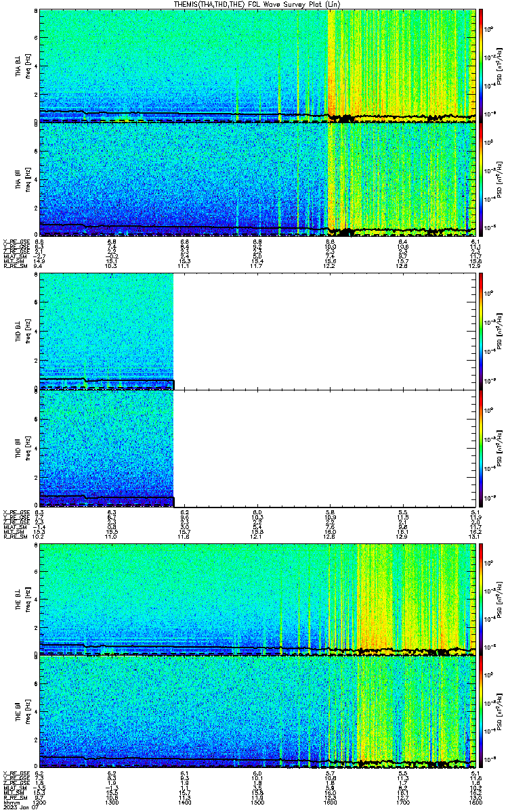Click the THD B-perpendicular colored spectrogram data
508x812 pixels.
click(106, 331)
